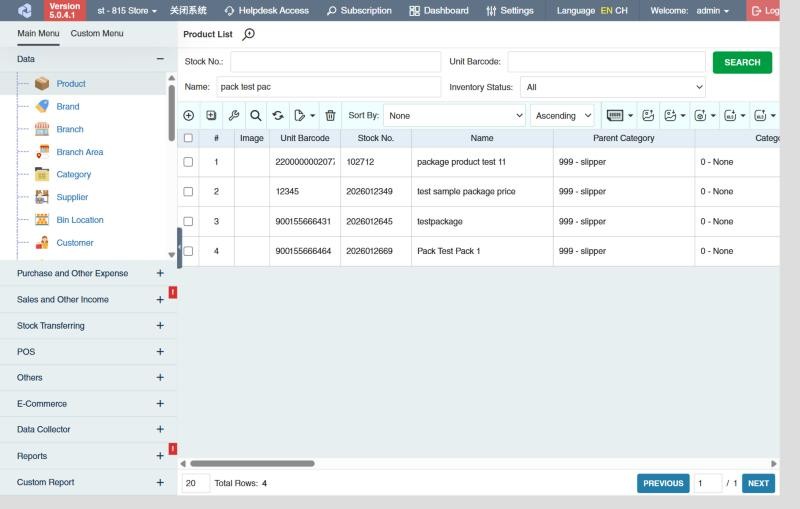Click the red alert badge beside Sales and Other Income
The width and height of the screenshot is (800, 509).
pos(173,292)
